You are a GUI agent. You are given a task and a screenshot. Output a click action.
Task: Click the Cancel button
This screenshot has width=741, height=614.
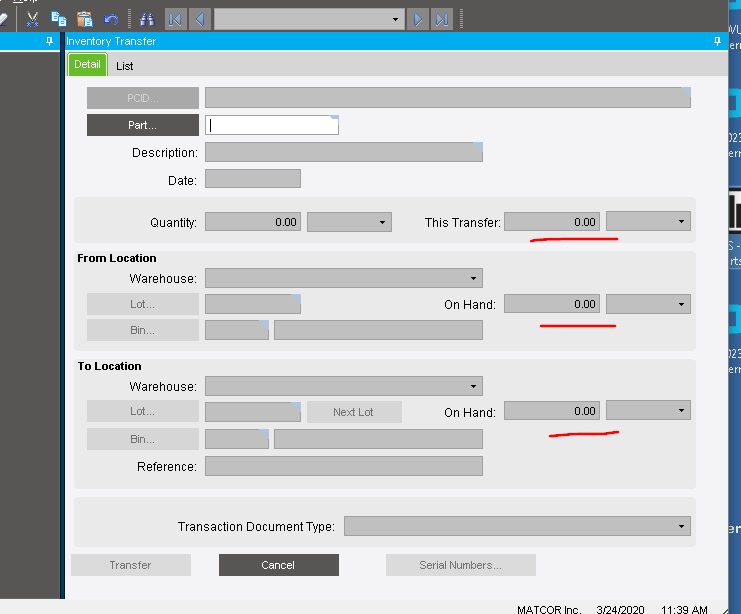click(x=279, y=565)
